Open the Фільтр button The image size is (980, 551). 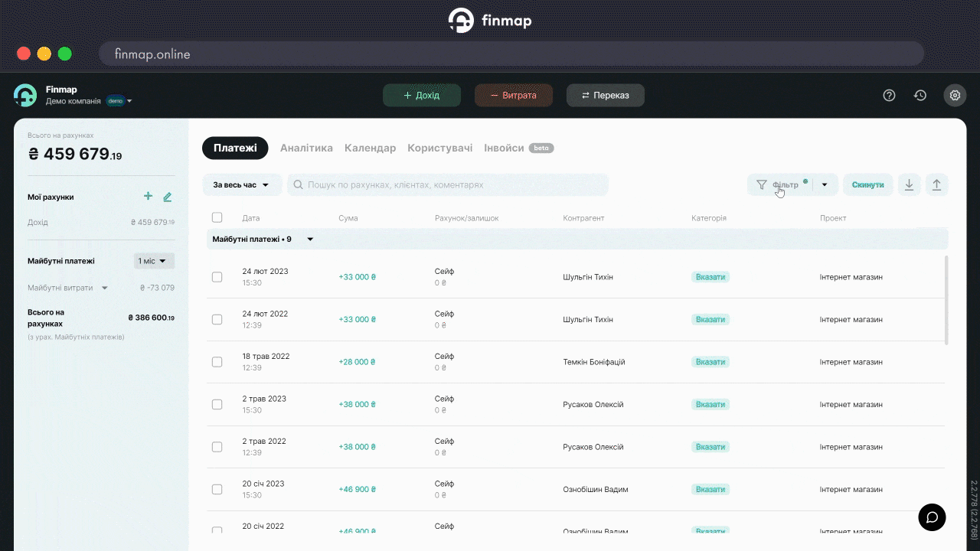click(781, 184)
